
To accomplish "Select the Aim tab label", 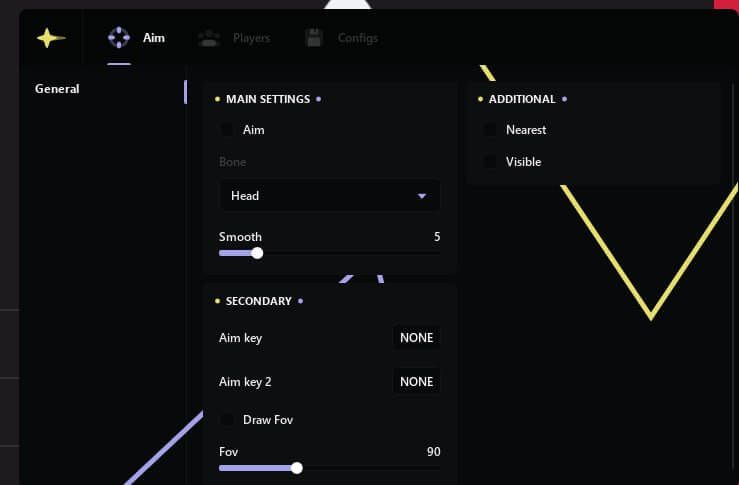I will (153, 38).
